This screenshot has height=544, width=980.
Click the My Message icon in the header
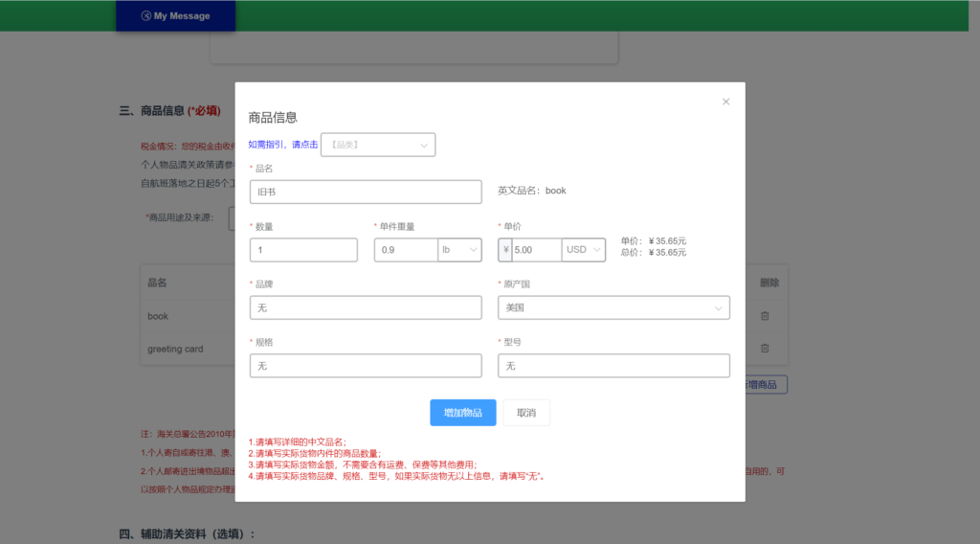(x=145, y=15)
